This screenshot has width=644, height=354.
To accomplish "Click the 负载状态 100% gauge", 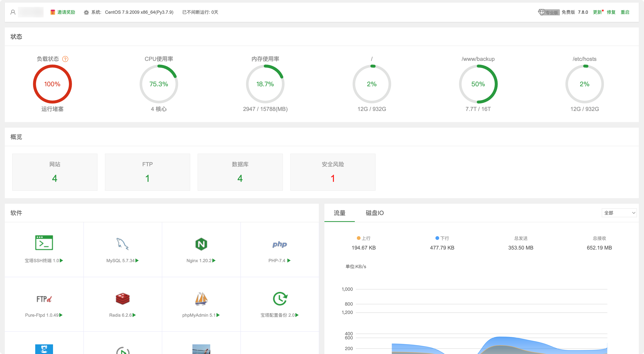I will coord(52,84).
